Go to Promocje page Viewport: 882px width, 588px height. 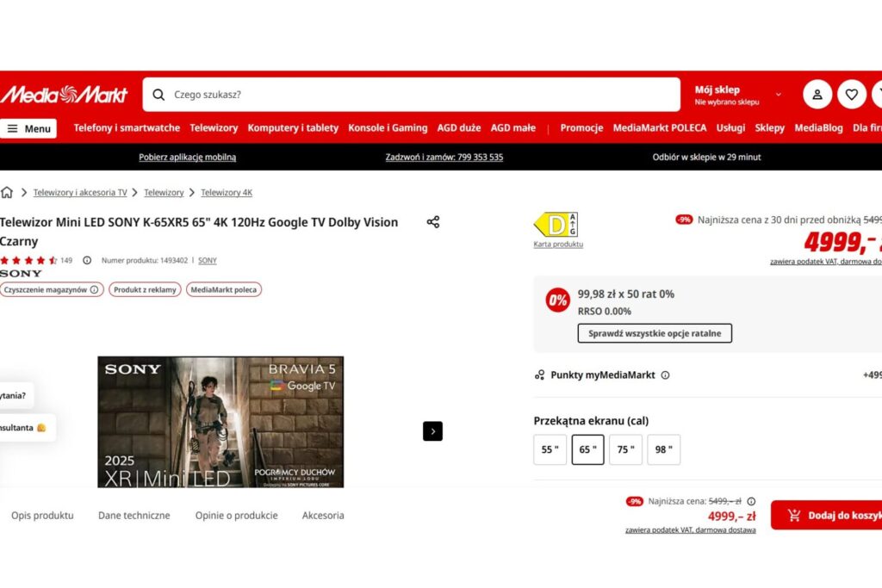tap(581, 128)
